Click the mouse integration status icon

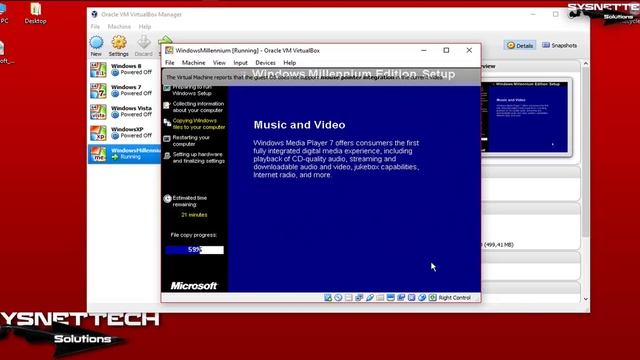(422, 298)
